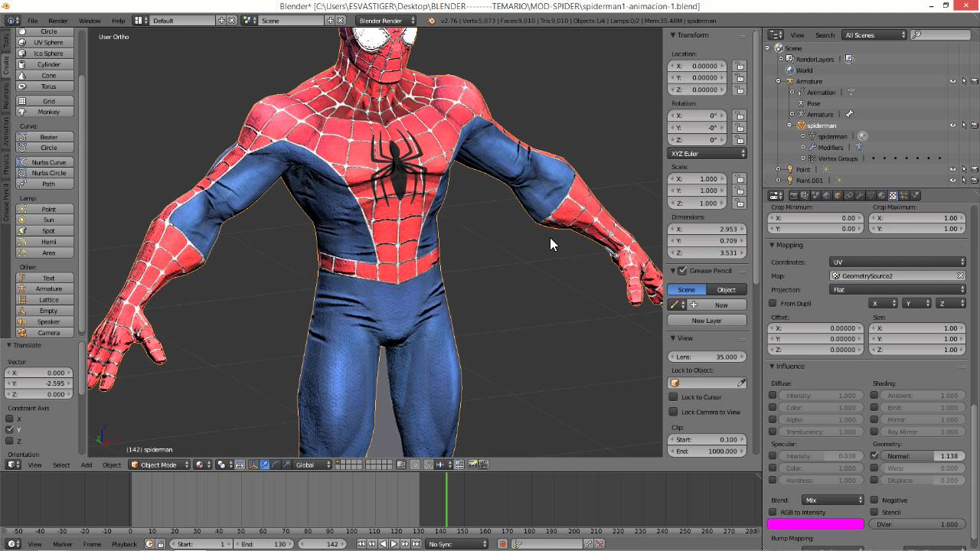Viewport: 980px width, 551px height.
Task: Click the magenta color swatch
Action: click(x=815, y=524)
